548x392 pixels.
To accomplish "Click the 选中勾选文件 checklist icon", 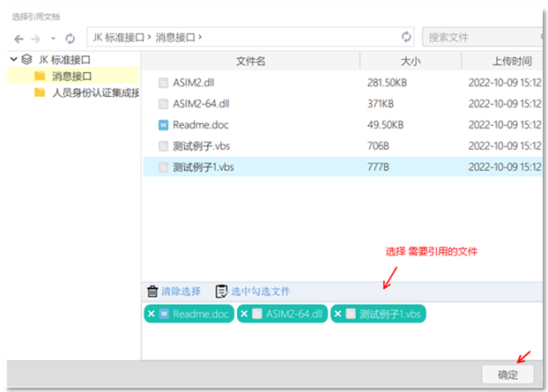I will click(221, 291).
